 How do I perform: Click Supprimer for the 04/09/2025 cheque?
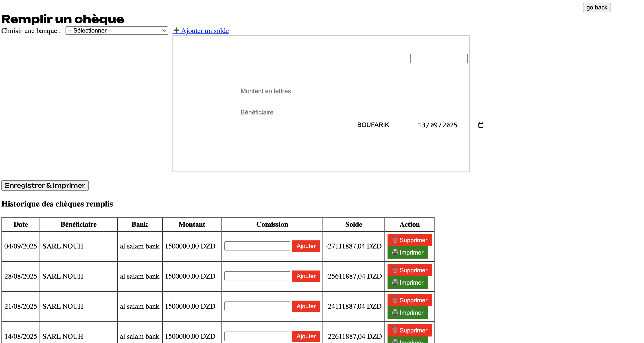pos(410,240)
